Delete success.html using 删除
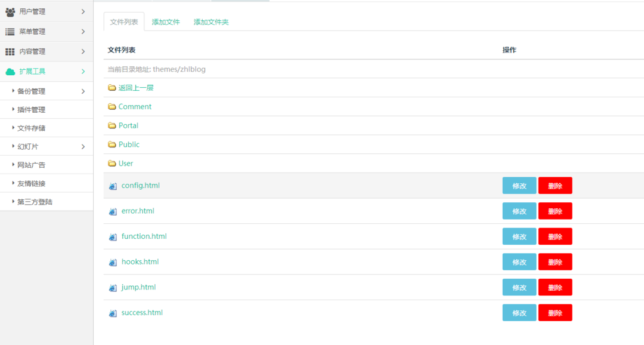This screenshot has height=345, width=644. click(555, 313)
